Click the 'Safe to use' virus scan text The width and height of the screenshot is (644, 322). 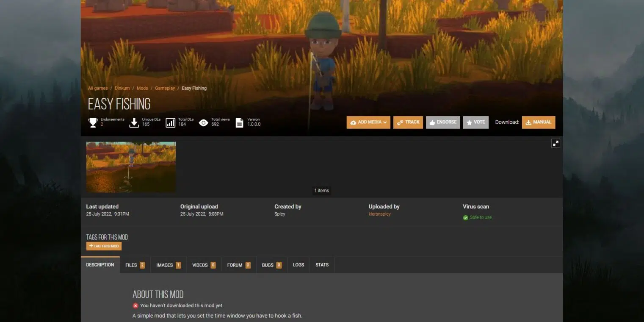click(481, 217)
